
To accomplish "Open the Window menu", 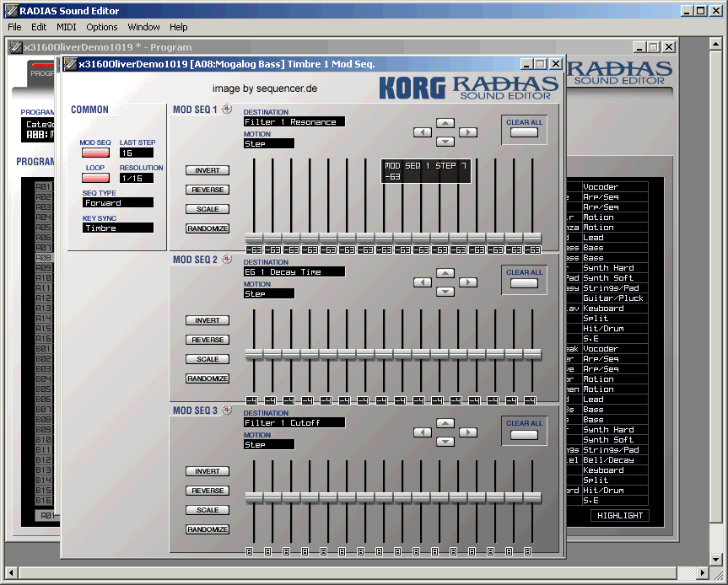I will click(143, 27).
